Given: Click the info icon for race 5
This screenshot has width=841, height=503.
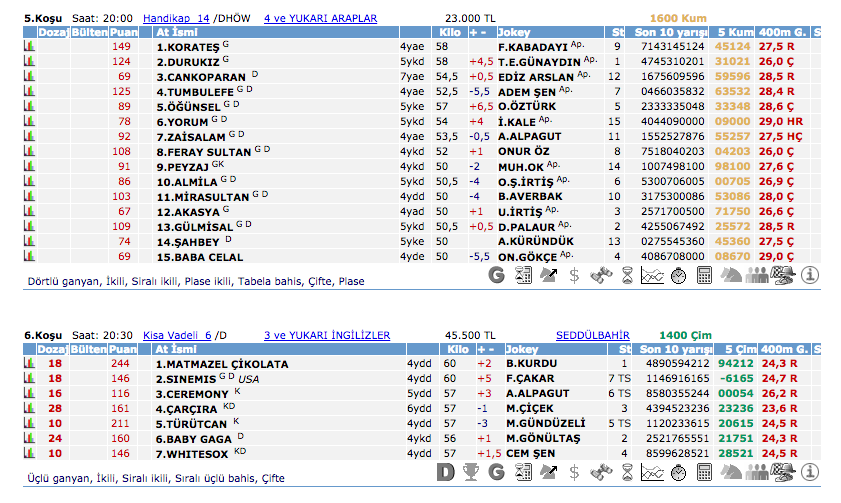Looking at the screenshot, I should (x=810, y=275).
